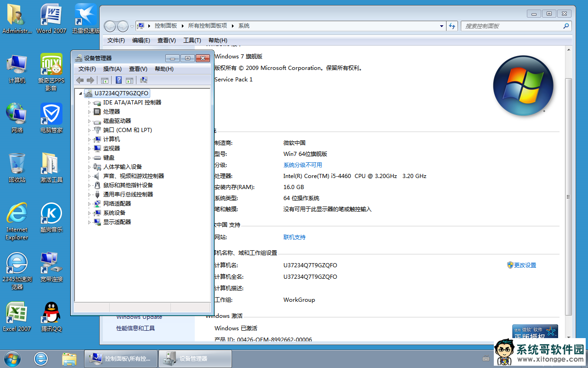
Task: Click the 16.0 GB installed memory value
Action: pyautogui.click(x=294, y=187)
